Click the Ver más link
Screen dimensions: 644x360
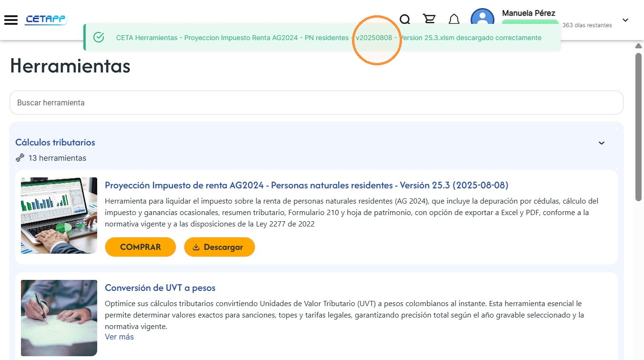pos(119,337)
